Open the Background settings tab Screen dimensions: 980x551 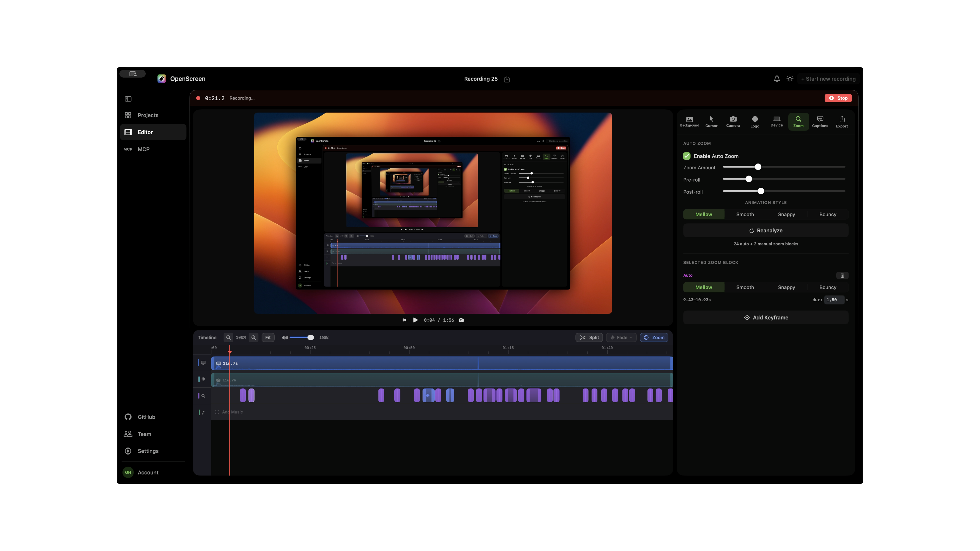click(689, 122)
